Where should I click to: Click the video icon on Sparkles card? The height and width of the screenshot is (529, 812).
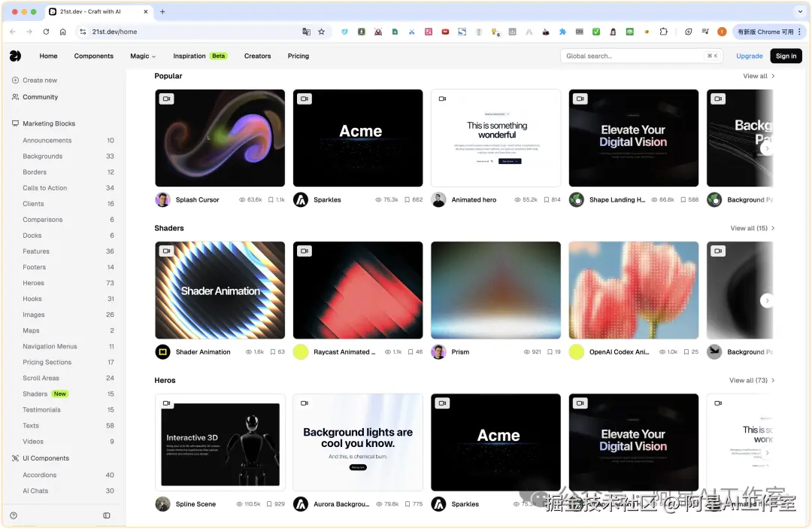(x=304, y=99)
